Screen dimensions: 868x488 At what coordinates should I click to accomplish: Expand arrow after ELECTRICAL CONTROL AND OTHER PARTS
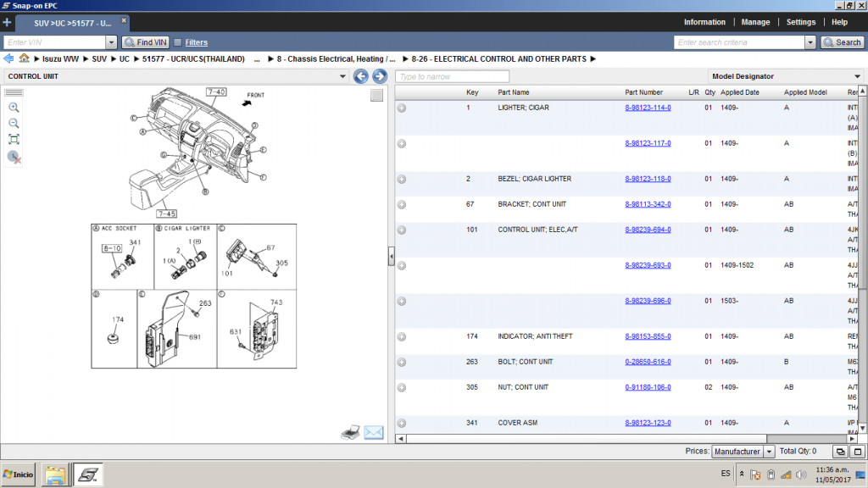click(593, 58)
